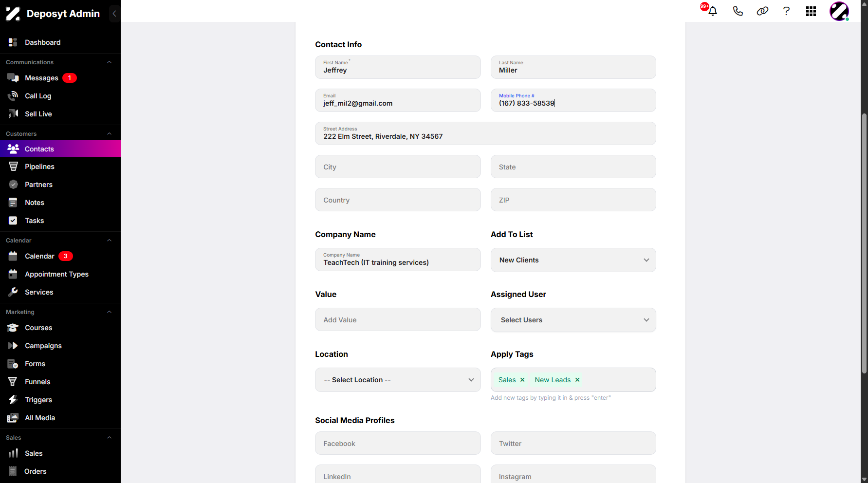The image size is (868, 483).
Task: Open the help question mark icon
Action: (x=786, y=11)
